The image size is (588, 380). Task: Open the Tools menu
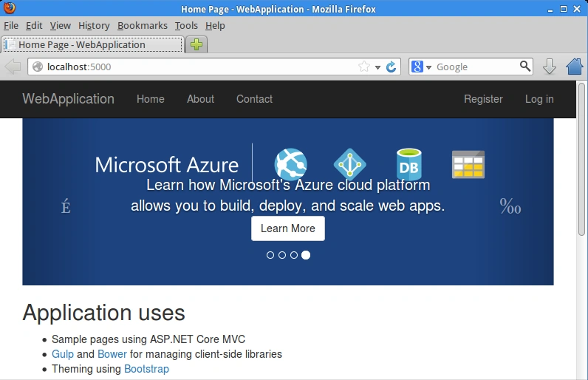[x=186, y=26]
